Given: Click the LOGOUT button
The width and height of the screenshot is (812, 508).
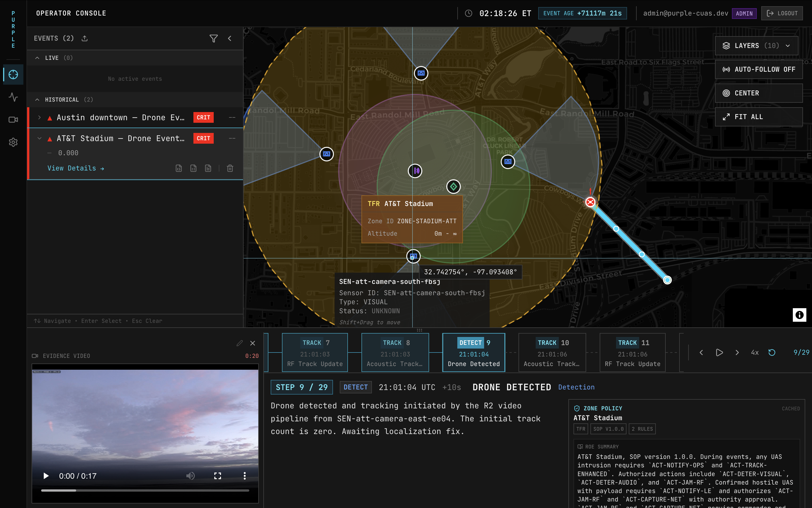Looking at the screenshot, I should pyautogui.click(x=782, y=13).
